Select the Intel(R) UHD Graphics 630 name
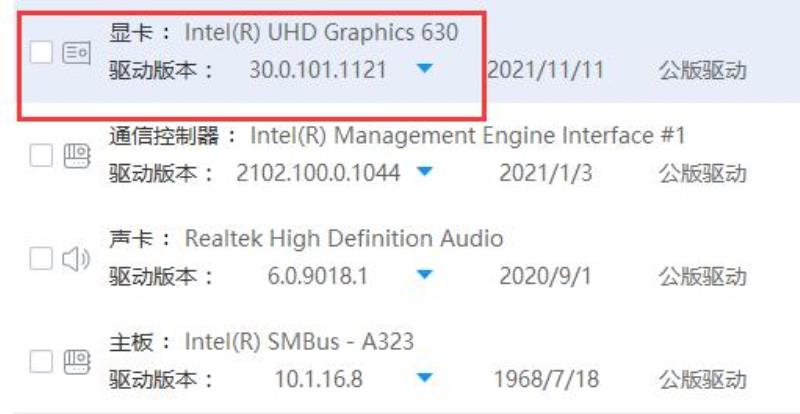 (x=321, y=33)
